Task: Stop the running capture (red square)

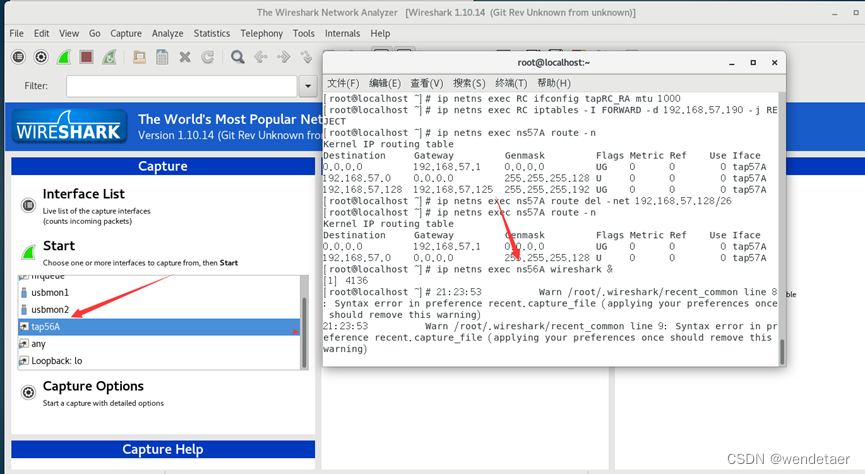Action: click(86, 57)
